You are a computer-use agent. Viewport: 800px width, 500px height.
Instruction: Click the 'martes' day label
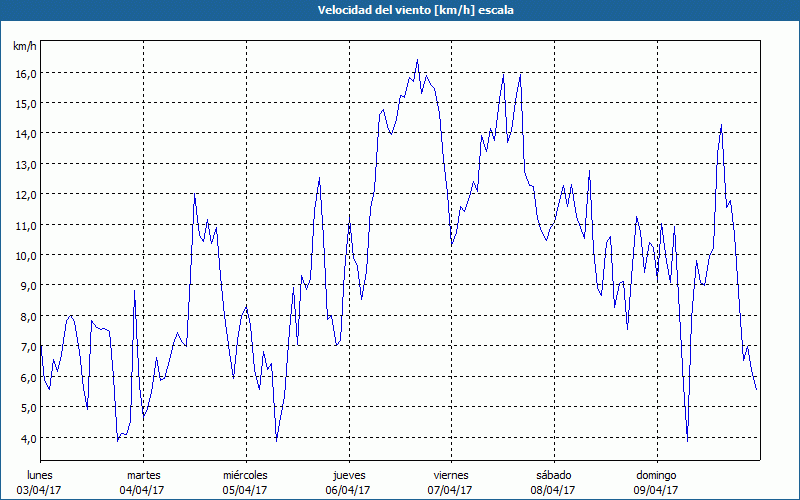tap(143, 475)
